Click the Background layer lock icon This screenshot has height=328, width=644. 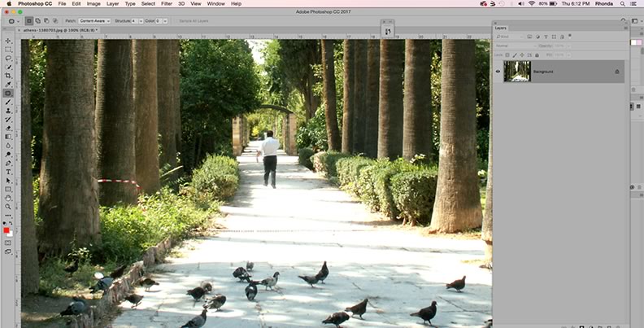[x=616, y=72]
